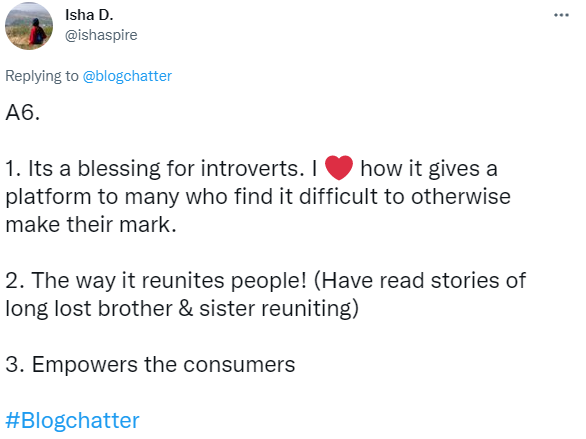
Task: Open the Isha D. display name link
Action: coord(89,15)
